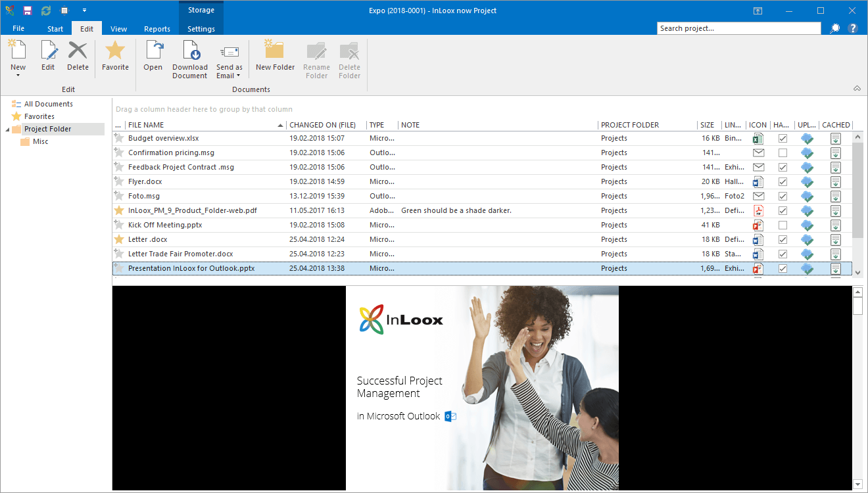This screenshot has width=868, height=493.
Task: Click Send as Email icon
Action: click(229, 52)
